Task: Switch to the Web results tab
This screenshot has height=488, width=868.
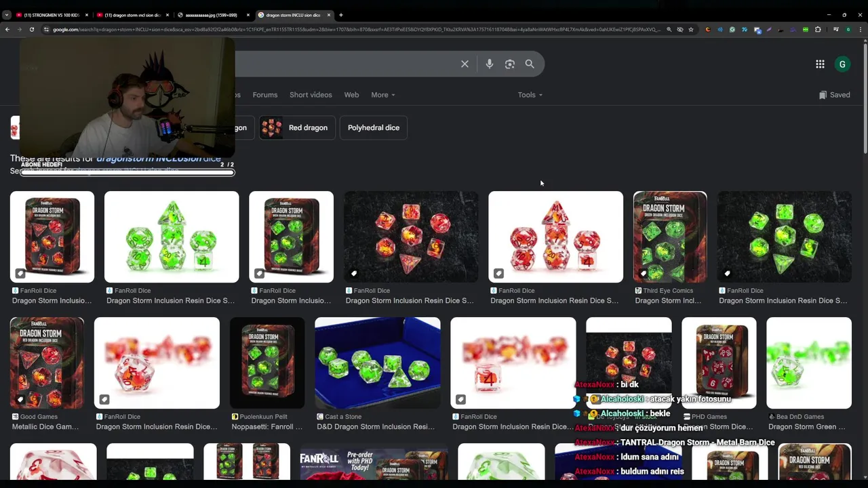Action: [351, 95]
